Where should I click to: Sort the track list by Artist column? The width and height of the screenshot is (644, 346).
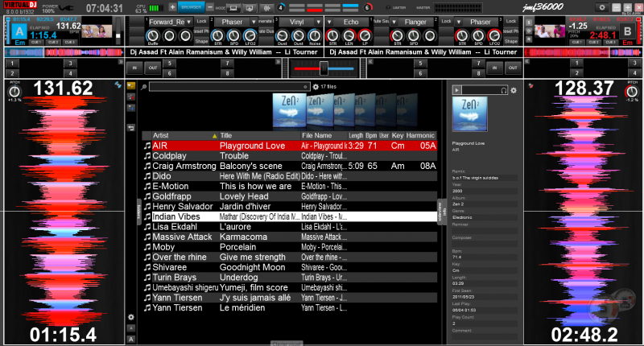(x=161, y=135)
